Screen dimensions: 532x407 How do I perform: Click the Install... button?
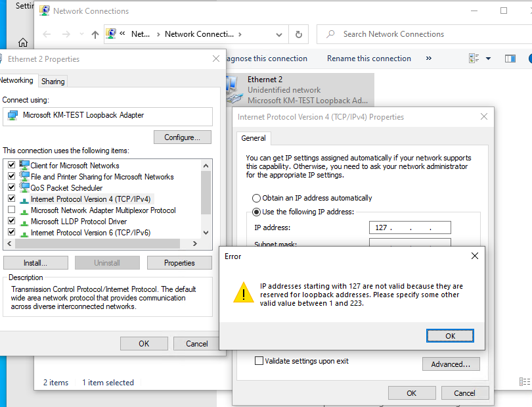click(35, 263)
